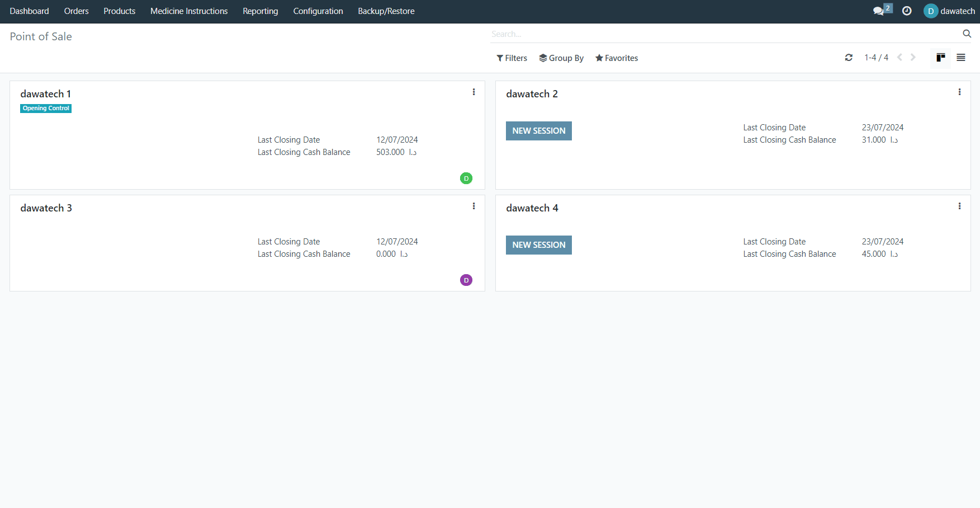Switch to list view
The width and height of the screenshot is (980, 508).
(x=961, y=58)
